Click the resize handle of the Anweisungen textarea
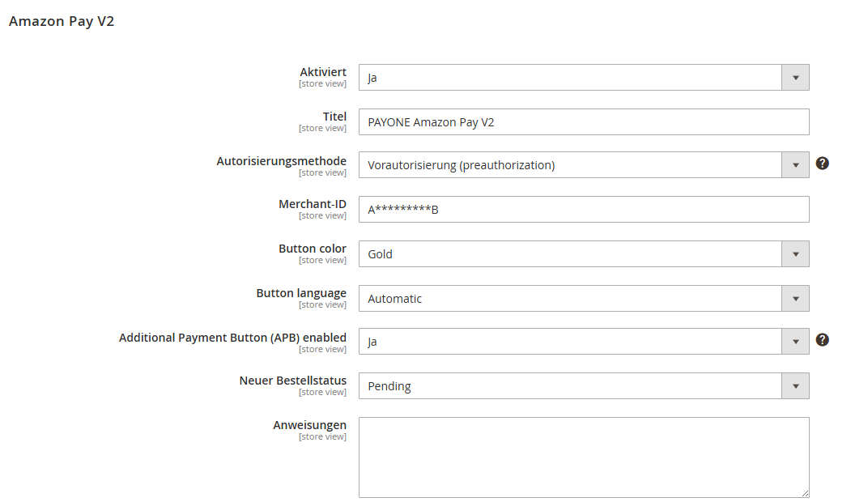868x502 pixels. (805, 493)
